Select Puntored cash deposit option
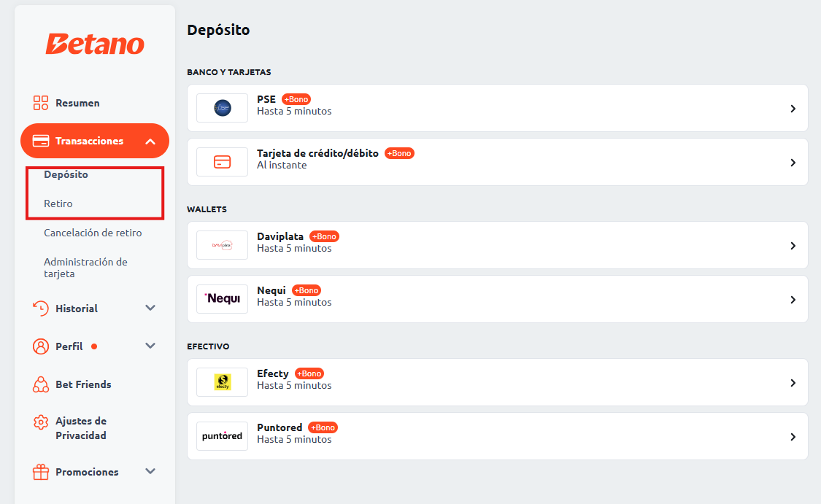The width and height of the screenshot is (821, 504). (x=498, y=436)
